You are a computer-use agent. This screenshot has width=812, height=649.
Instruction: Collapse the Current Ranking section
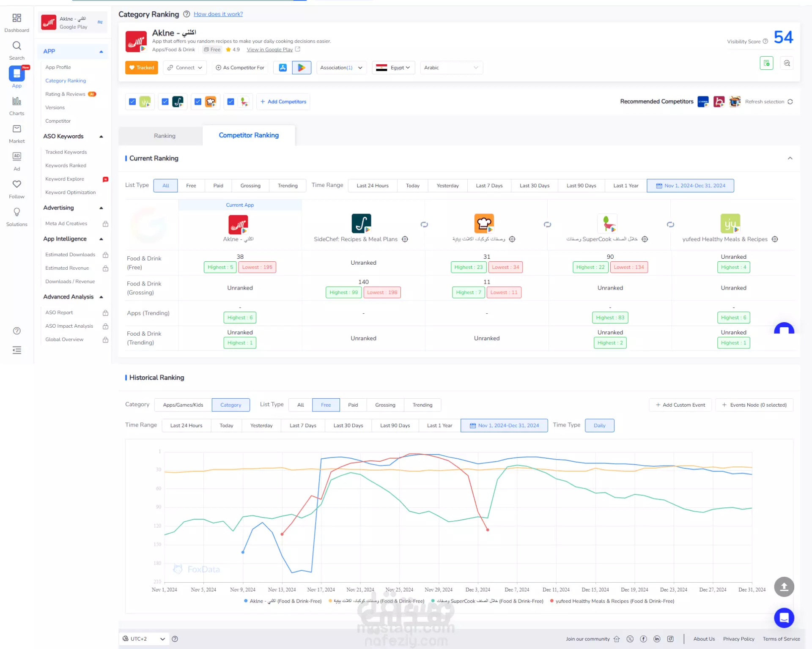pyautogui.click(x=790, y=158)
